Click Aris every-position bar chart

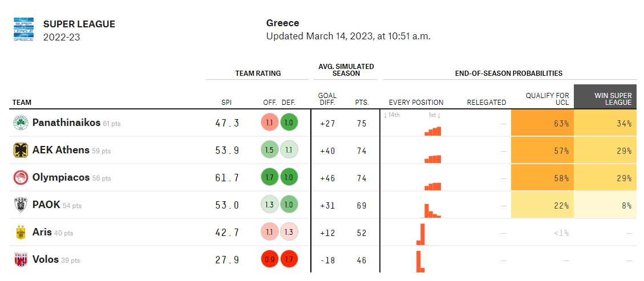(422, 233)
